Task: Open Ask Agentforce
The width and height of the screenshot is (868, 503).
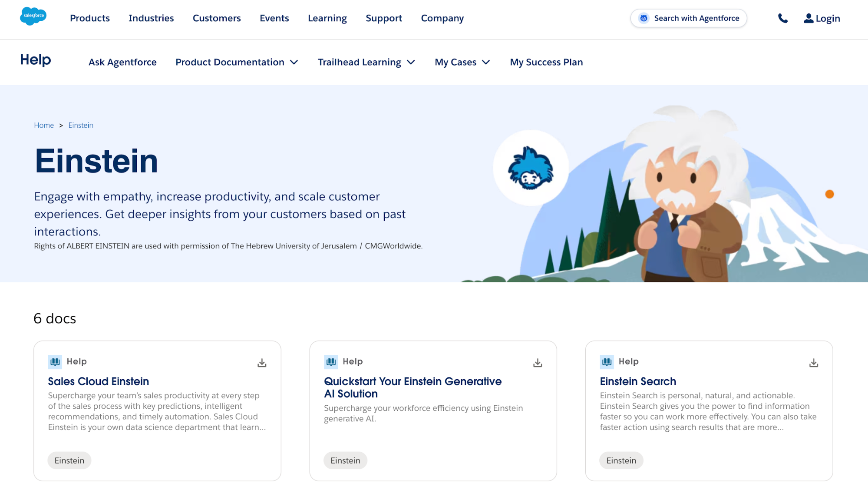Action: (x=122, y=62)
